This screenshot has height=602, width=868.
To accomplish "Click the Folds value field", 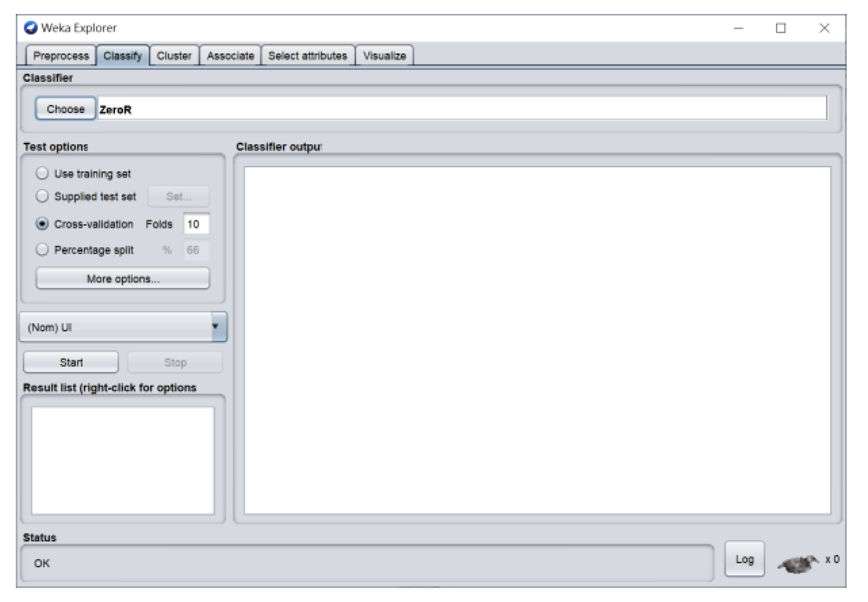I will tap(196, 224).
